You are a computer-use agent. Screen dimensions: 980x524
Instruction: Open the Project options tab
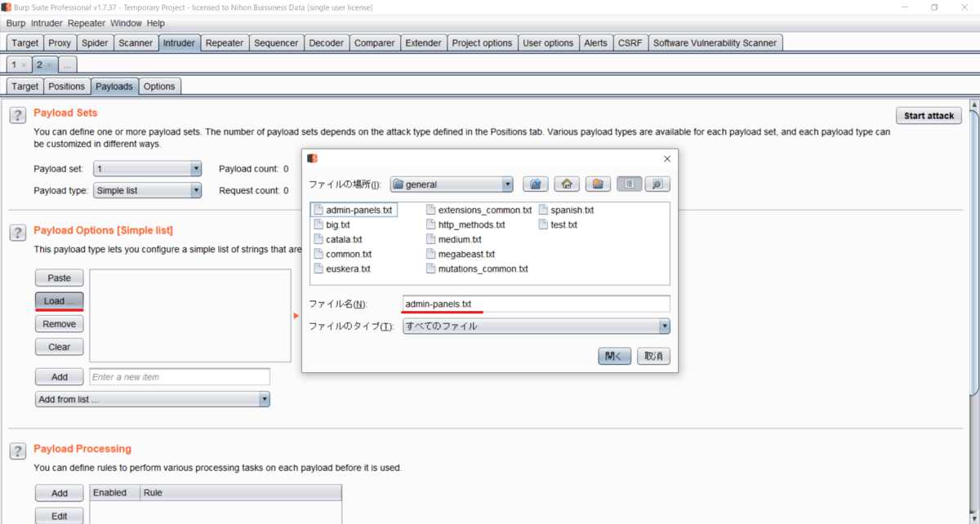[x=482, y=43]
